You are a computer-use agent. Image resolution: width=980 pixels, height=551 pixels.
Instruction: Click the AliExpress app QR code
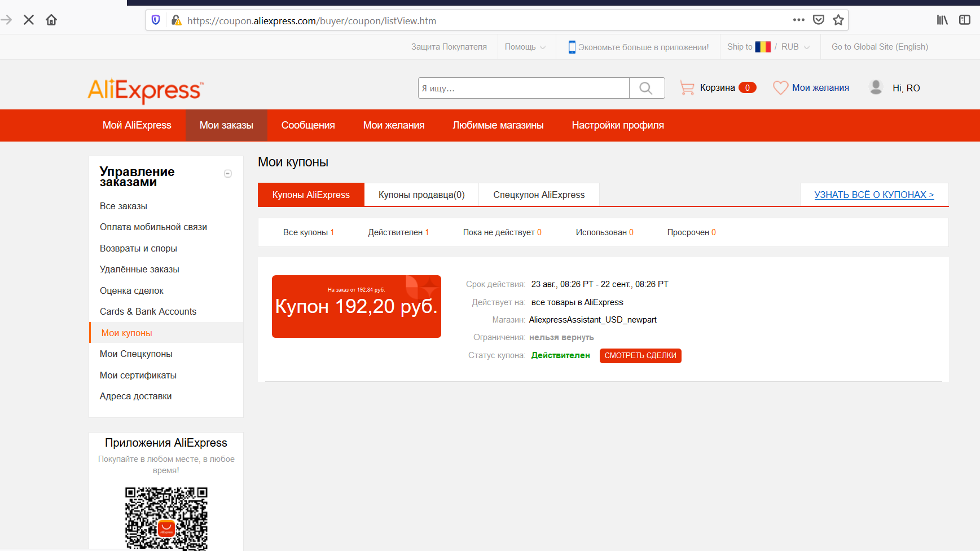166,518
